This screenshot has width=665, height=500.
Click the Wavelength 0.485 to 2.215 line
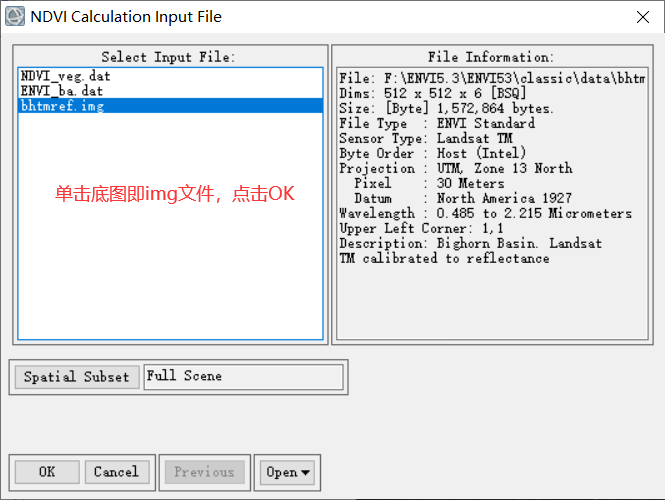click(x=486, y=213)
